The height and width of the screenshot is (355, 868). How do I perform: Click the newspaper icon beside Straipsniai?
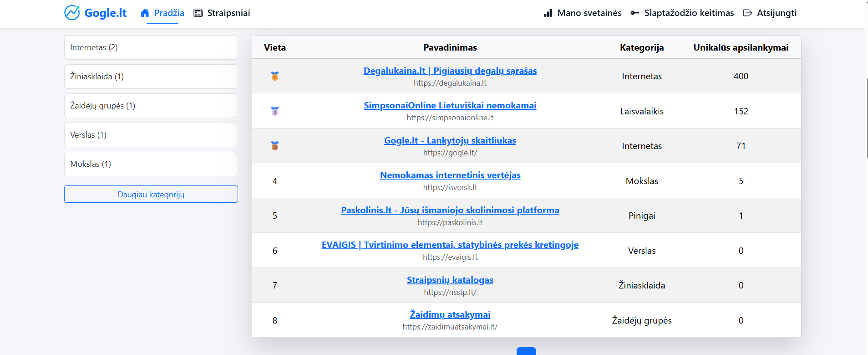(x=198, y=13)
